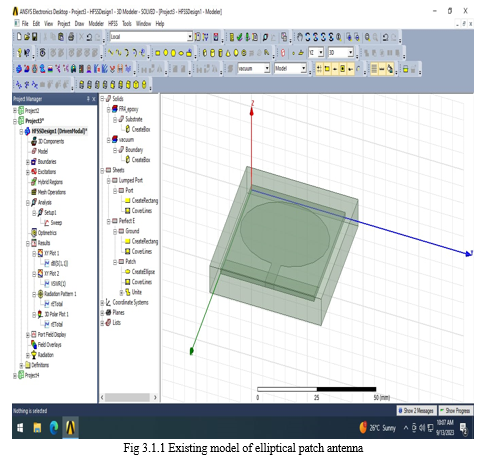Viewport: 496px width, 462px height.
Task: Click the New project icon
Action: tap(19, 37)
